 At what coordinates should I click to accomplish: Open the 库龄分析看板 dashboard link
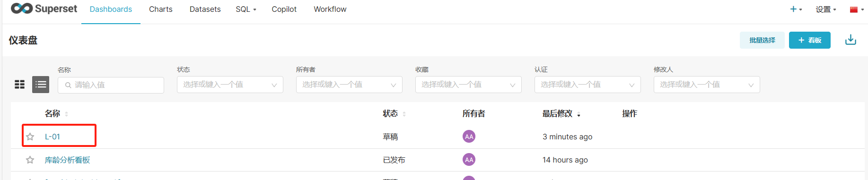click(67, 160)
